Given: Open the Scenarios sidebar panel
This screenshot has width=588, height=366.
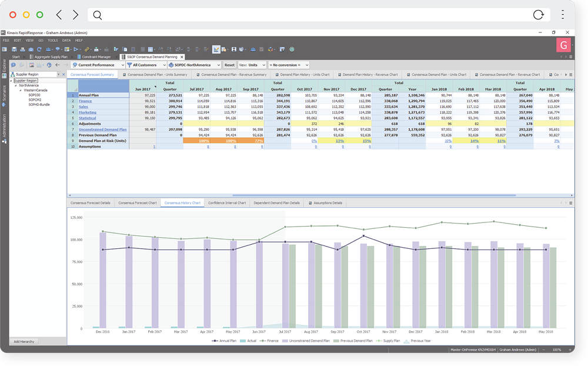Looking at the screenshot, I should tap(4, 96).
